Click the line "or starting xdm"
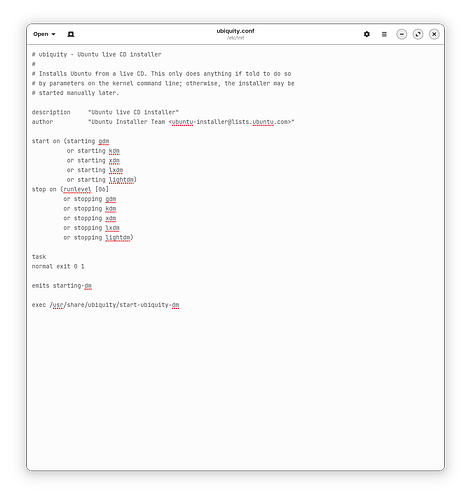The width and height of the screenshot is (471, 500). coord(93,160)
